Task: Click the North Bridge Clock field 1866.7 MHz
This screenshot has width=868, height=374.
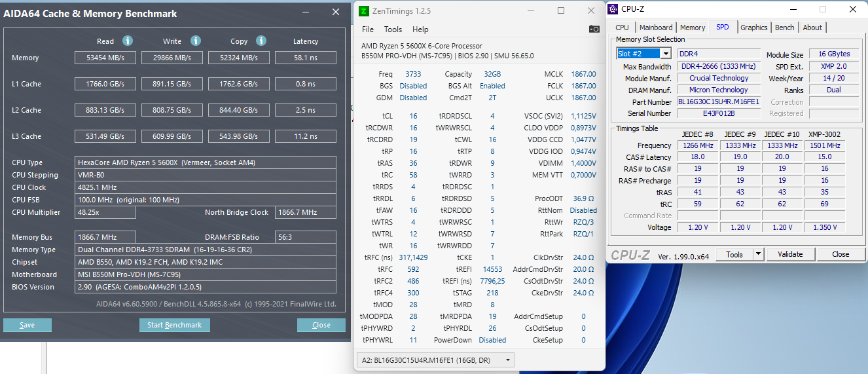Action: tap(306, 212)
